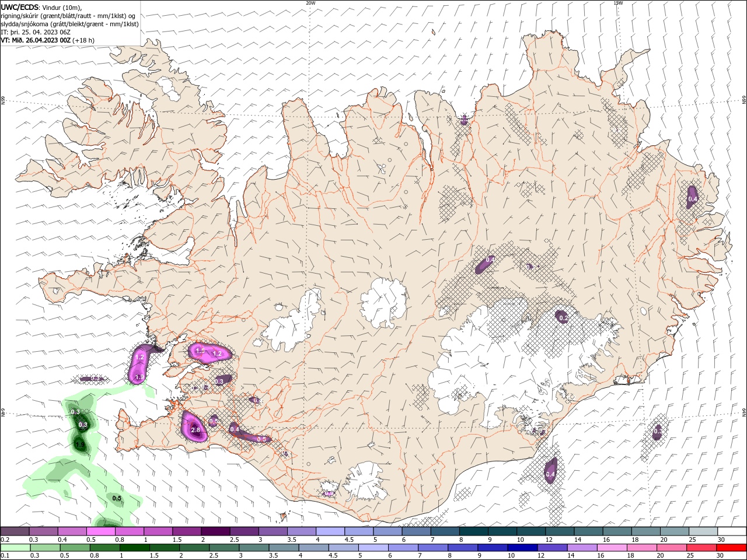Screen dimensions: 747x560
Task: Click the '(+18 h)' forecast offset text
Action: pyautogui.click(x=84, y=40)
